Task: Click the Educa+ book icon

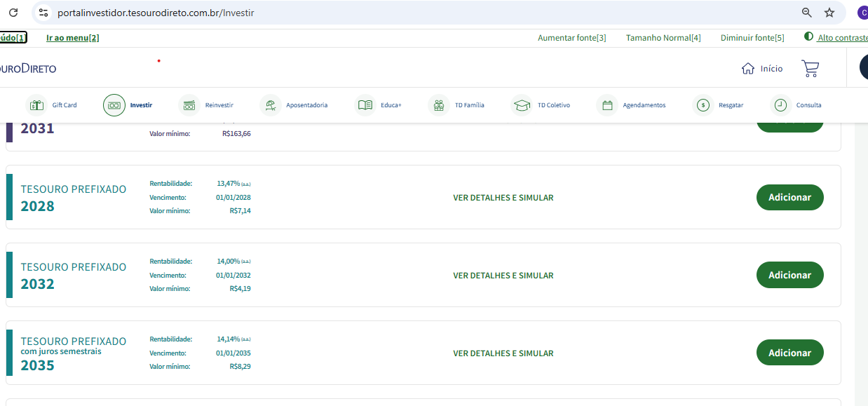Action: click(365, 105)
